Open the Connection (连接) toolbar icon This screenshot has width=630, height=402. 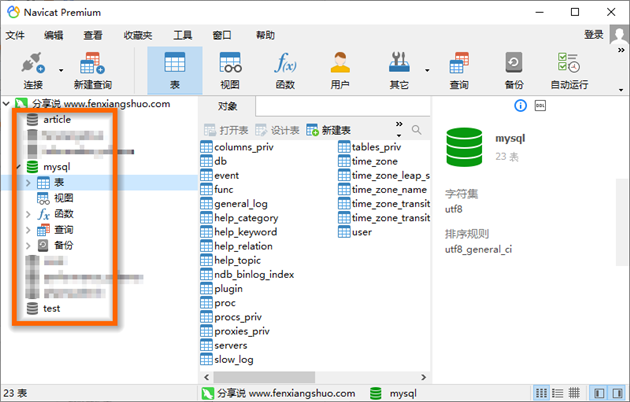pos(33,71)
